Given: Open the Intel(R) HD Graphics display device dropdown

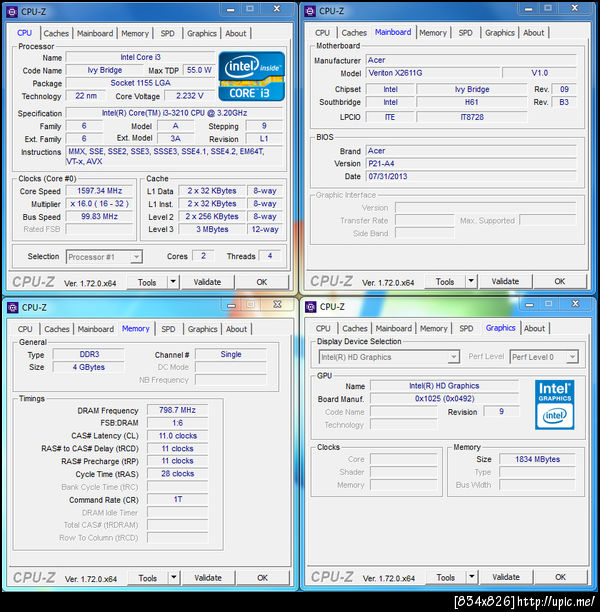Looking at the screenshot, I should pyautogui.click(x=389, y=357).
